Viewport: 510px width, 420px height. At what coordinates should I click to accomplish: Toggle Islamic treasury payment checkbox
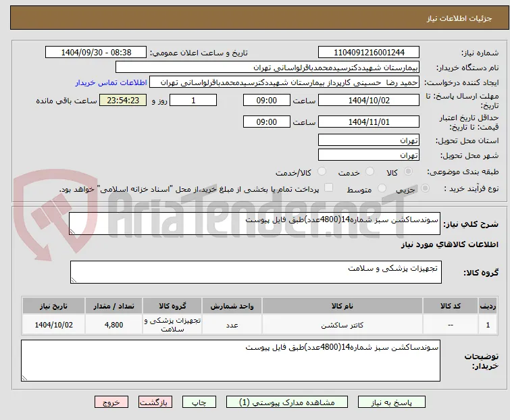[329, 188]
